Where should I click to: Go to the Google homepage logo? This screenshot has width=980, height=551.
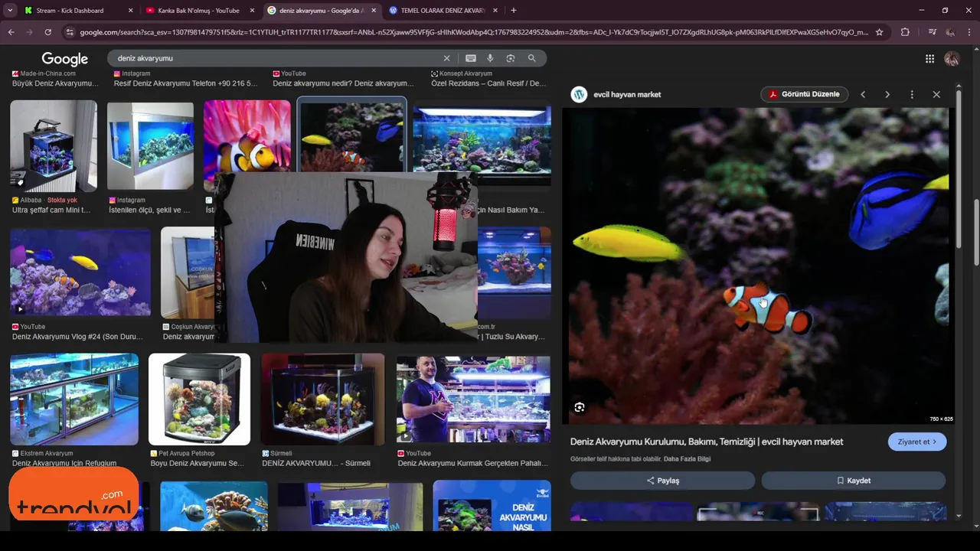65,59
